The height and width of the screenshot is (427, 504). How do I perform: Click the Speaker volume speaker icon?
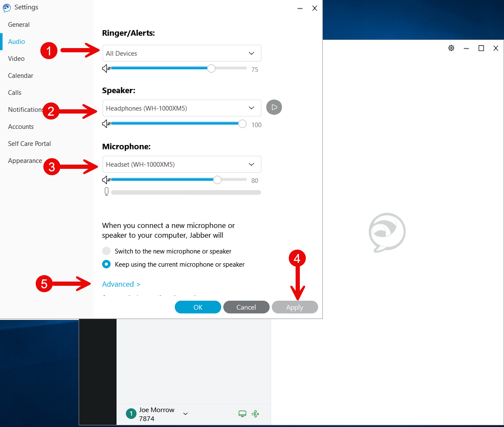(106, 124)
